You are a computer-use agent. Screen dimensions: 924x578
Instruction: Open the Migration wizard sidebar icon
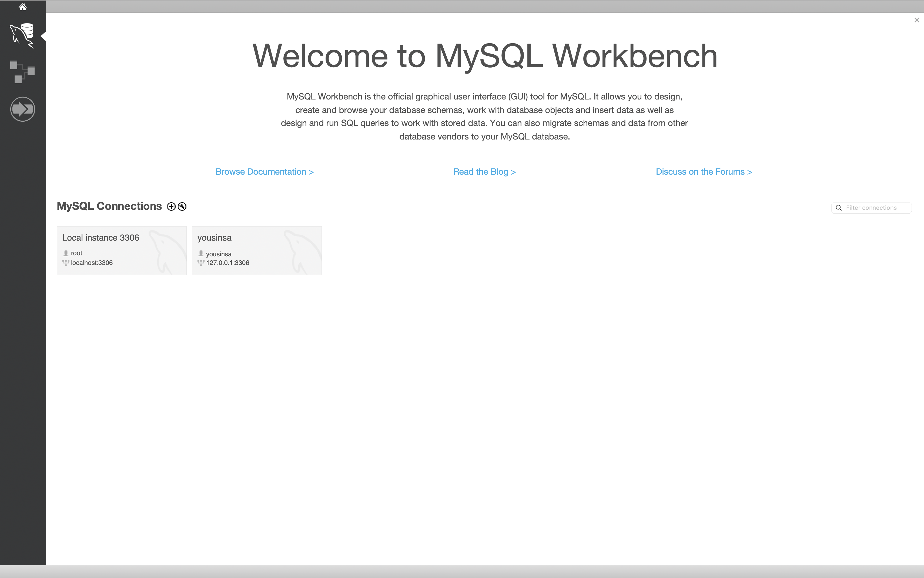pos(22,109)
